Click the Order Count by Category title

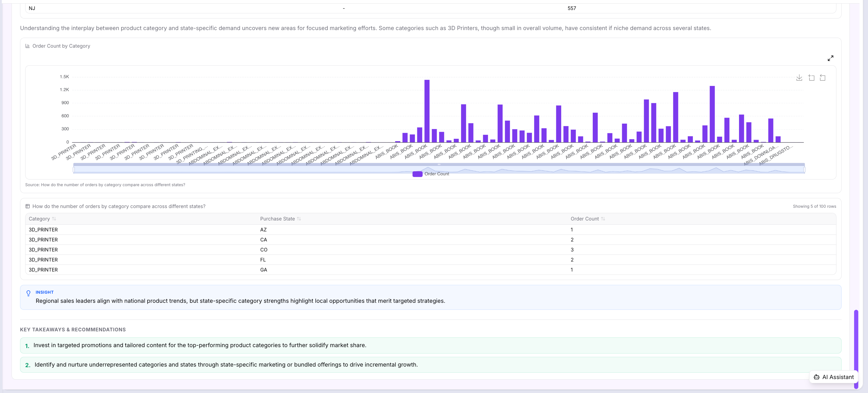point(61,46)
